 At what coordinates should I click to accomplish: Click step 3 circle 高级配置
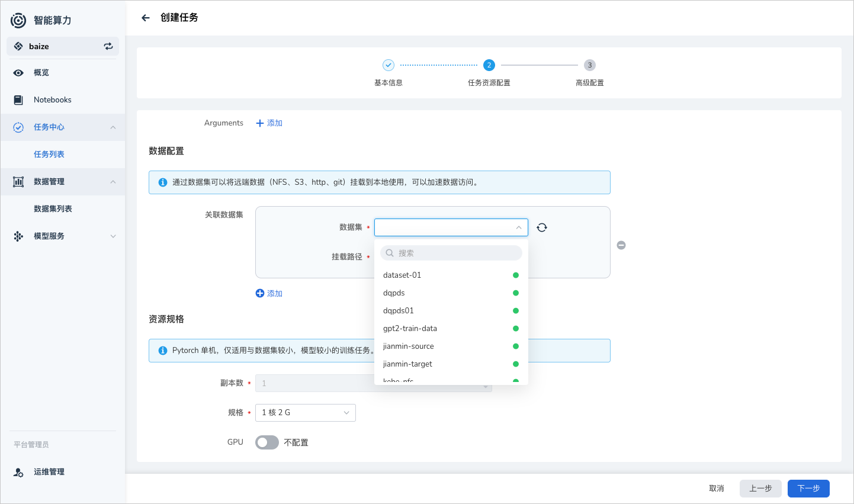(x=590, y=65)
